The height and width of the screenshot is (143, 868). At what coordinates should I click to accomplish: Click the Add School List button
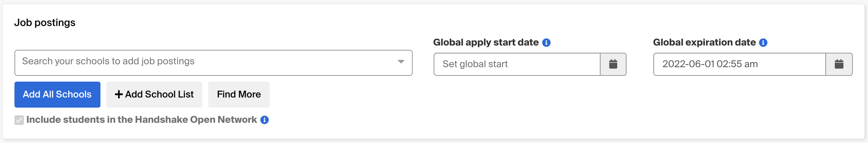[154, 95]
